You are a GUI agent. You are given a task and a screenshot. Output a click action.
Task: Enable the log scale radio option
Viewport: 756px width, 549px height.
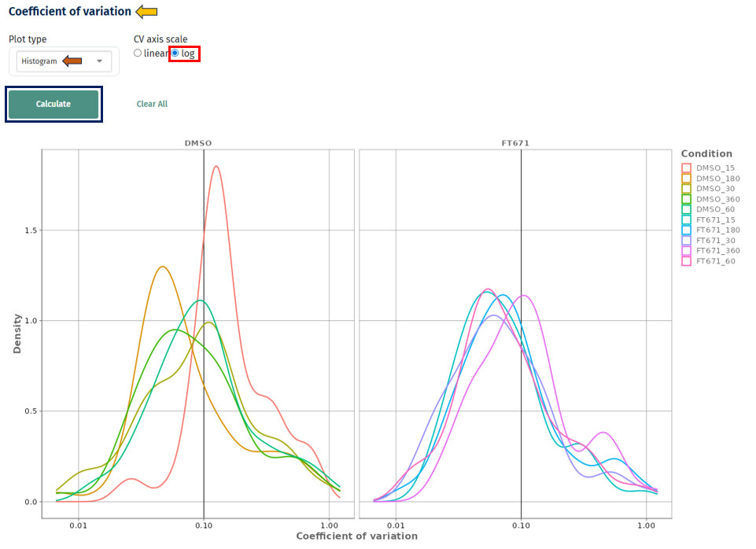(175, 53)
